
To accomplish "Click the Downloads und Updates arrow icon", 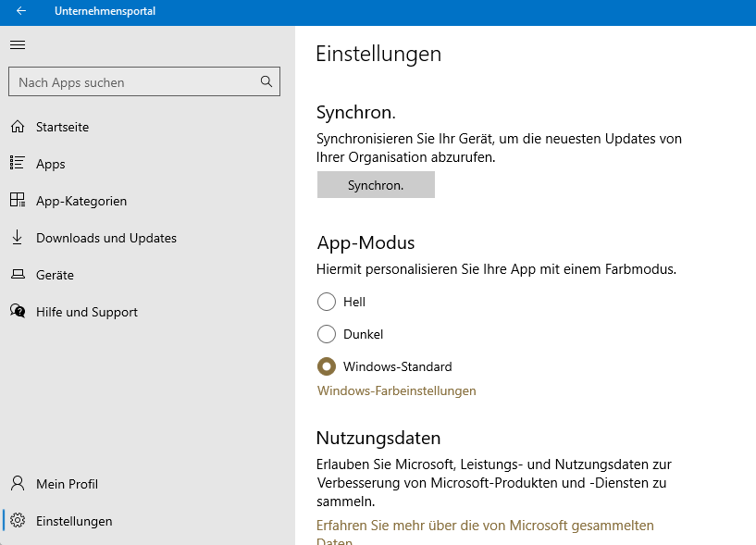I will point(17,238).
